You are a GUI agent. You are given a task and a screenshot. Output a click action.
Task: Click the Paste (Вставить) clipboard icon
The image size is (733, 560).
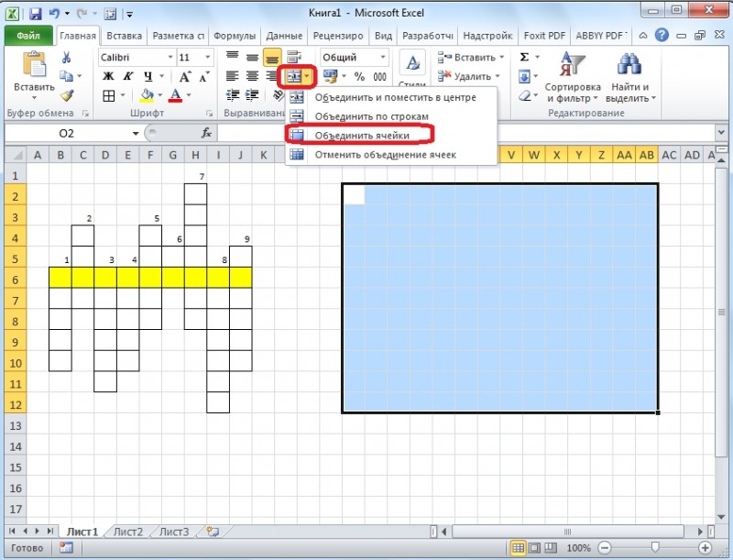coord(34,64)
